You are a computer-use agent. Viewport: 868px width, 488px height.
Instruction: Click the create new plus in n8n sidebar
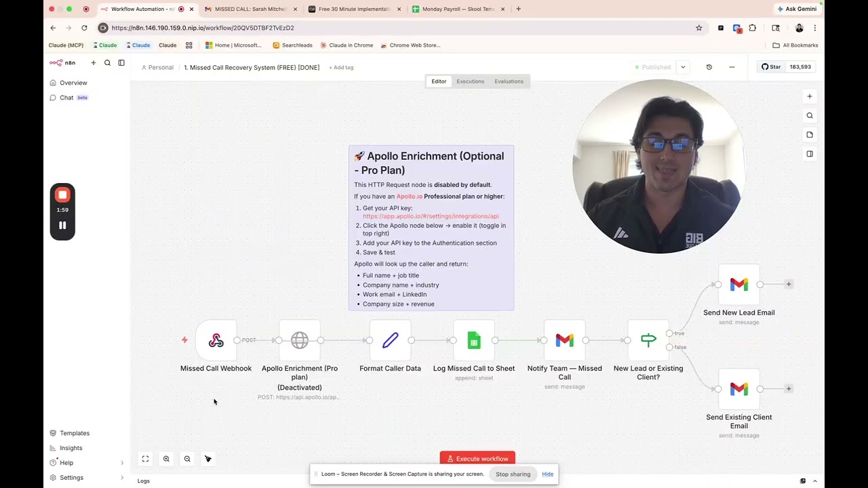(x=94, y=63)
